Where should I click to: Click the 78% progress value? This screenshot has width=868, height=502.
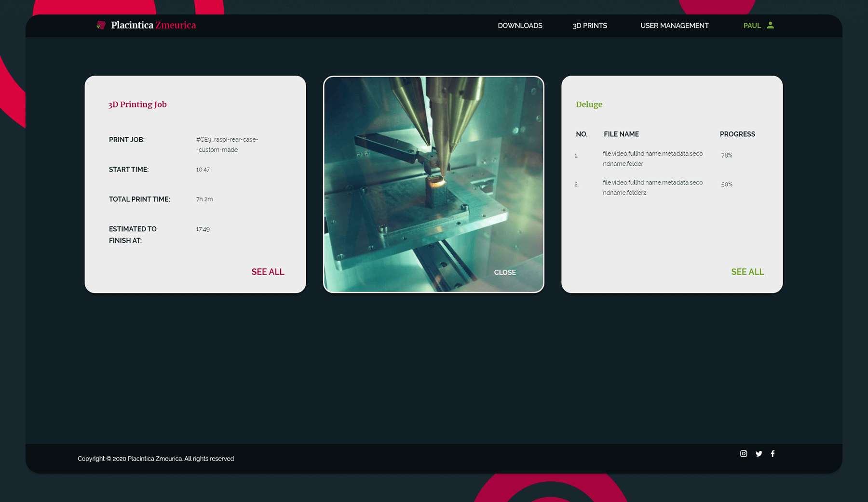[x=727, y=155]
